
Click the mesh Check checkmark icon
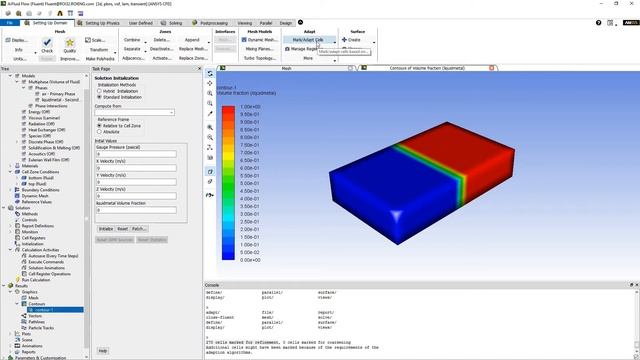click(47, 42)
